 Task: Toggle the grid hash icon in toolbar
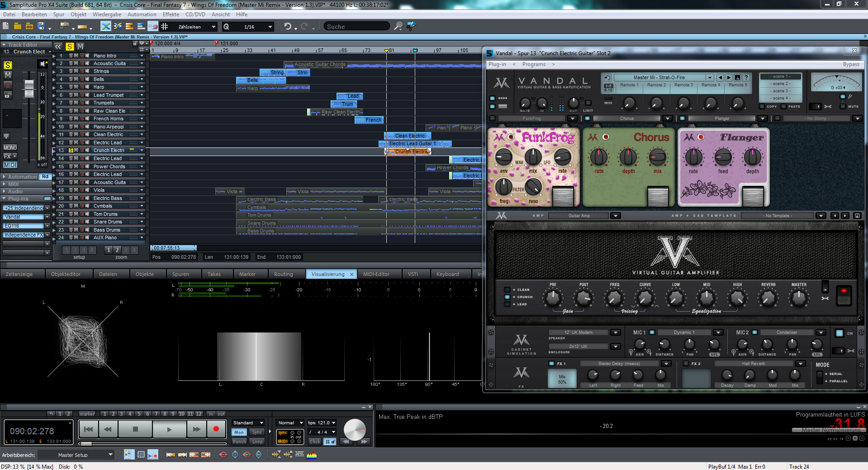(165, 26)
